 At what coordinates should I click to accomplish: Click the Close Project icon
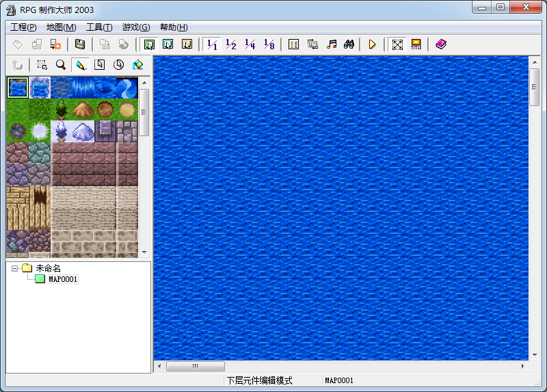55,44
